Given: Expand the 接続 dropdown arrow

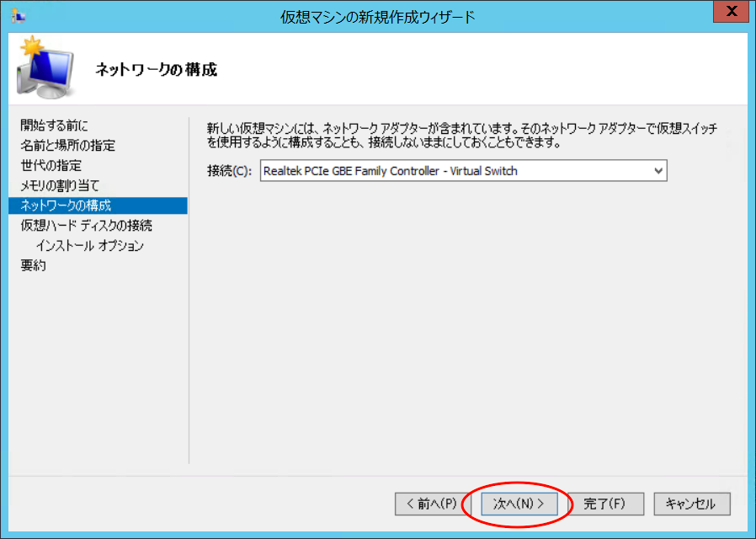Looking at the screenshot, I should 658,171.
